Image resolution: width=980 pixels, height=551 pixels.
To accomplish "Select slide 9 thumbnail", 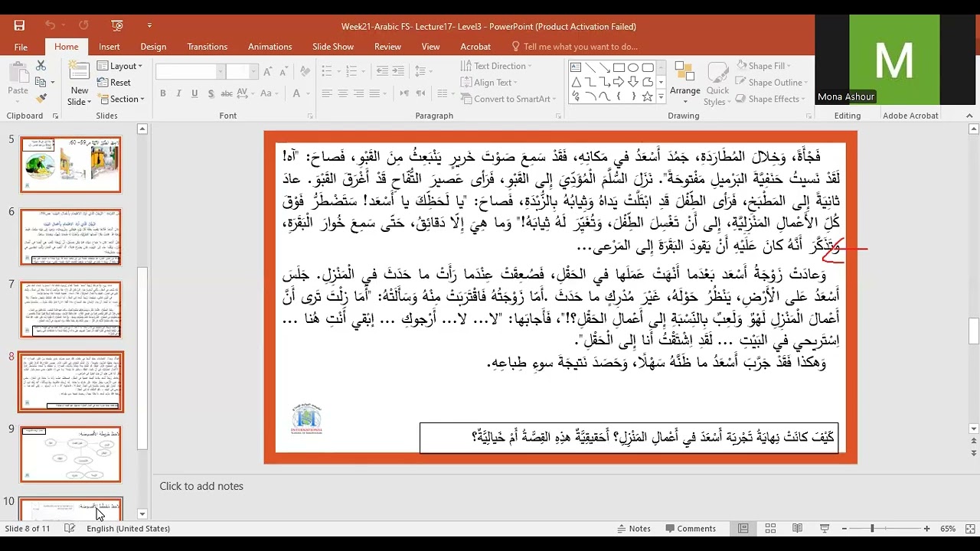I will click(x=70, y=455).
